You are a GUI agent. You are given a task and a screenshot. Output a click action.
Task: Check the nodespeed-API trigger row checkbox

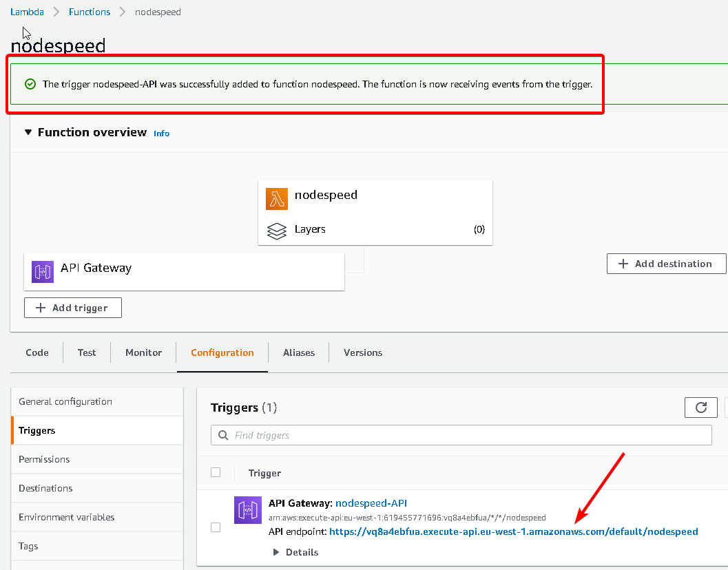coord(216,527)
